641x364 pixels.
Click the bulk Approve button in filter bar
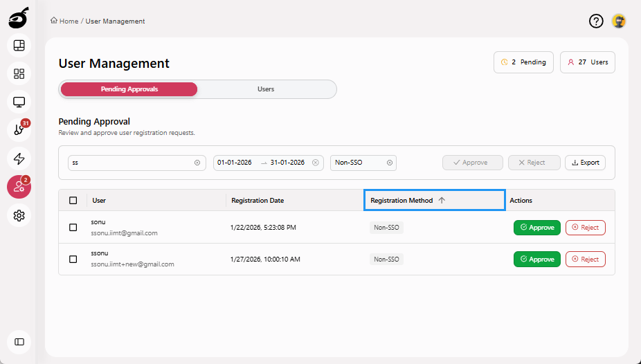473,163
